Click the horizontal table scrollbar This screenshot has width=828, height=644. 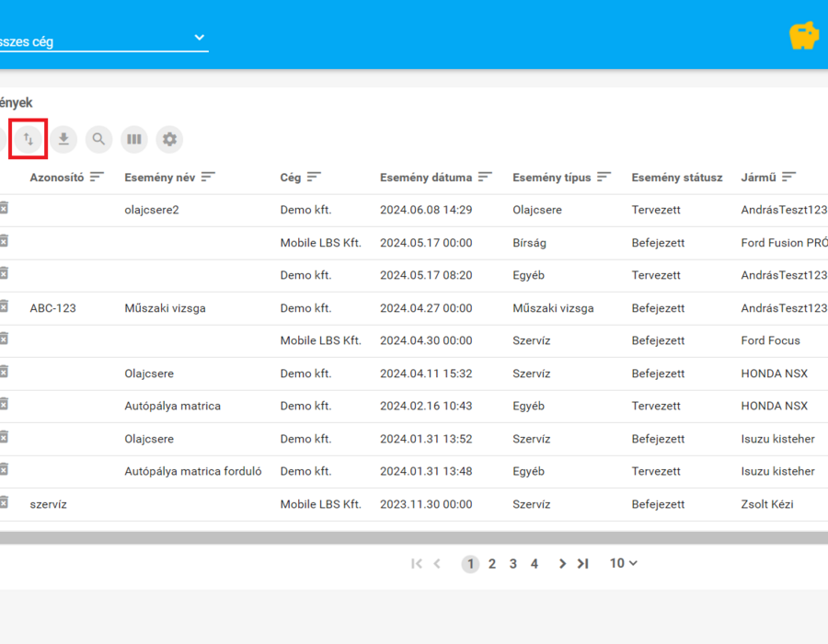coord(414,538)
